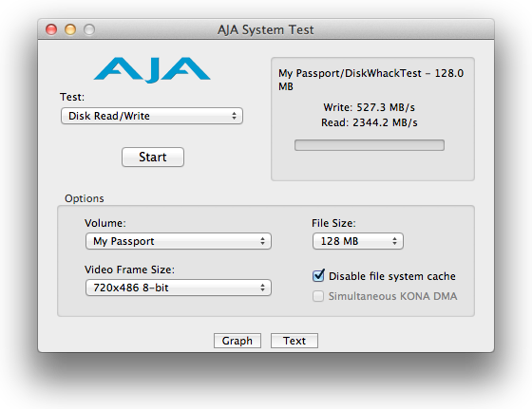Image resolution: width=532 pixels, height=409 pixels.
Task: Click the Simultaneous KONA DMA checkbox
Action: pos(318,296)
